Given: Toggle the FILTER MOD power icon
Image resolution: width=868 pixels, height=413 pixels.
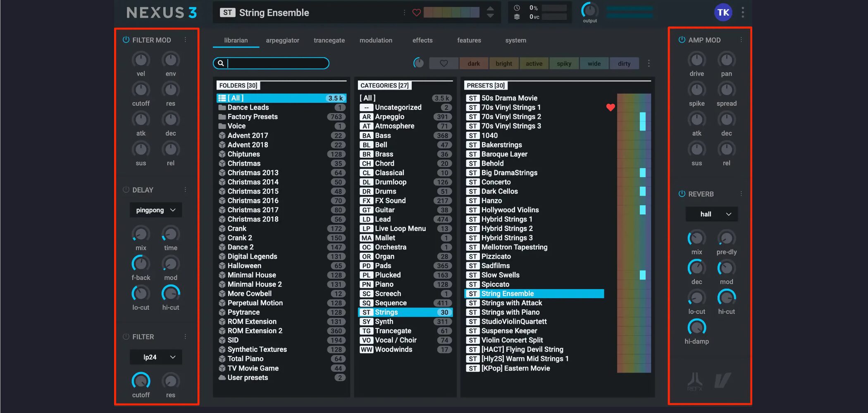Looking at the screenshot, I should point(126,40).
